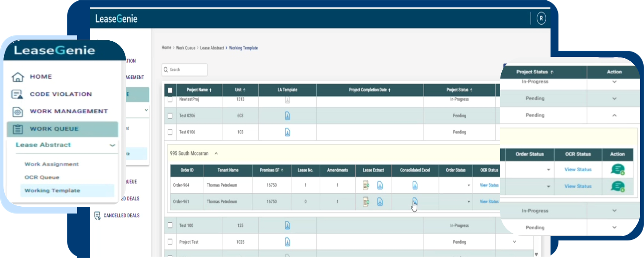
Task: Download Consolidated Excel for Order-964
Action: pos(415,185)
